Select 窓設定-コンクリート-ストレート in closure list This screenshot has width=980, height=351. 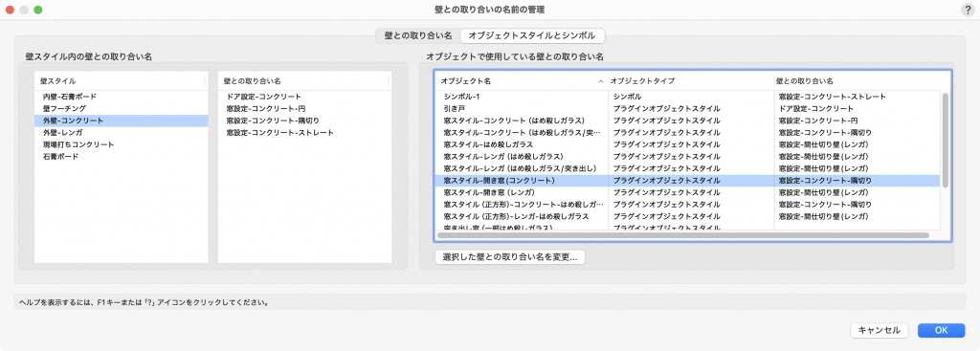tap(304, 132)
